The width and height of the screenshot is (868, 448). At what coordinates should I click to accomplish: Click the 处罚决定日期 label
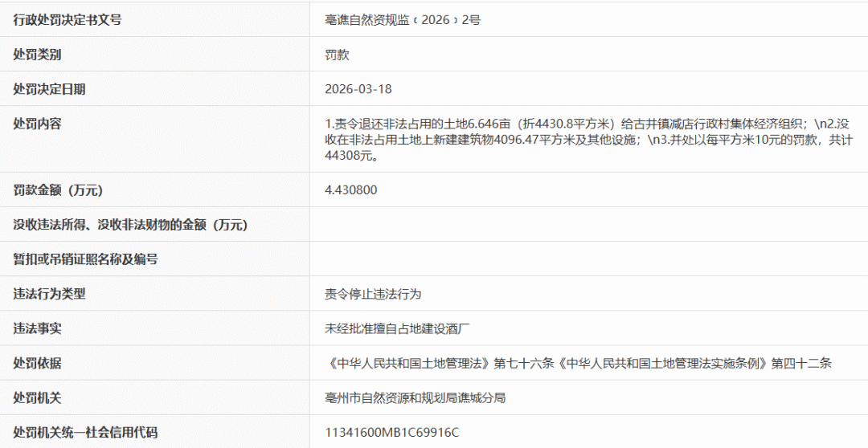point(49,89)
